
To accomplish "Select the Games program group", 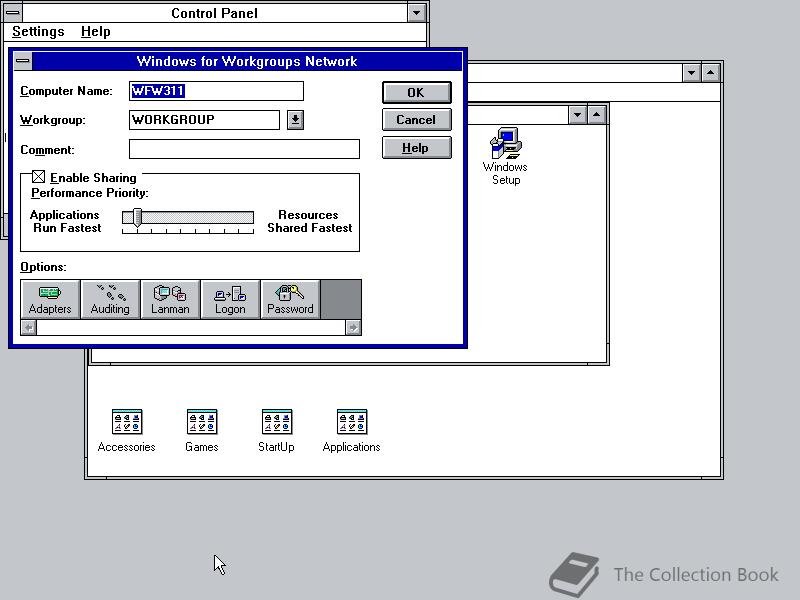I will 202,431.
